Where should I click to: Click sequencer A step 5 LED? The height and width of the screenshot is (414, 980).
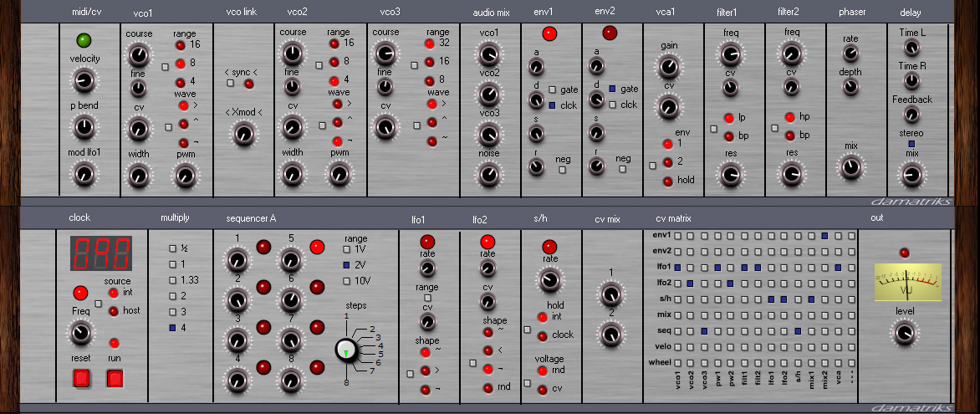pyautogui.click(x=318, y=247)
